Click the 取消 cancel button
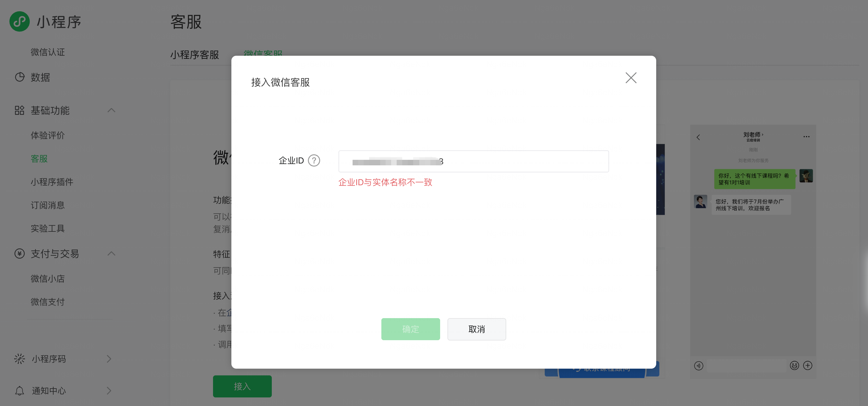Screen dimensions: 868x406 pyautogui.click(x=476, y=329)
